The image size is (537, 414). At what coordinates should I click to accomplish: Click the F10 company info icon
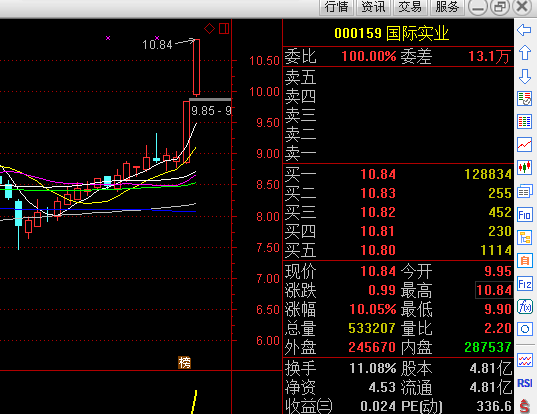click(525, 215)
